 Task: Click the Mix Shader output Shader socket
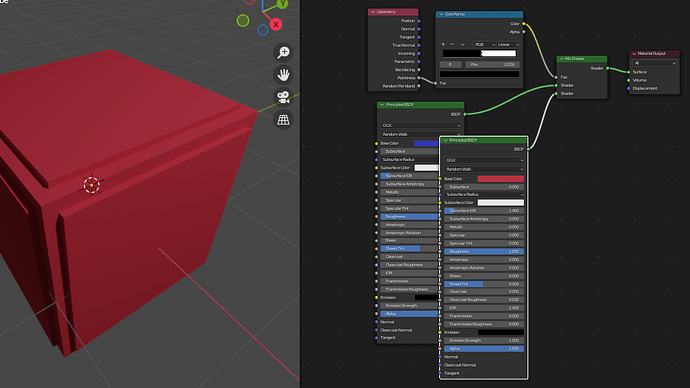coord(608,68)
